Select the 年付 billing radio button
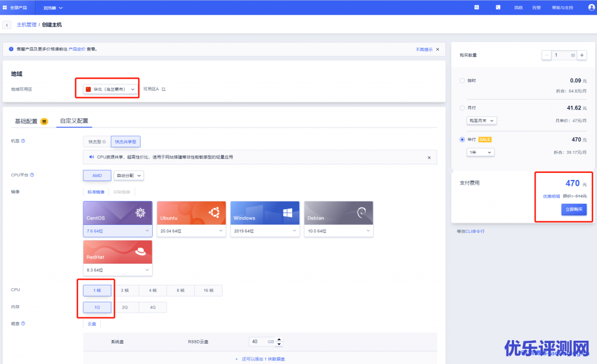Viewport: 597px width, 364px height. coord(462,140)
